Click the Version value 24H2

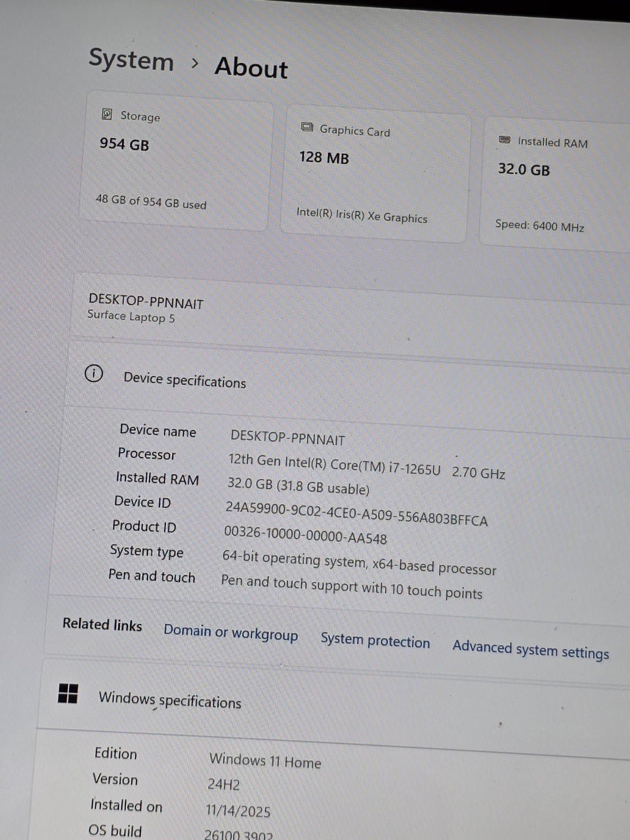(x=224, y=784)
